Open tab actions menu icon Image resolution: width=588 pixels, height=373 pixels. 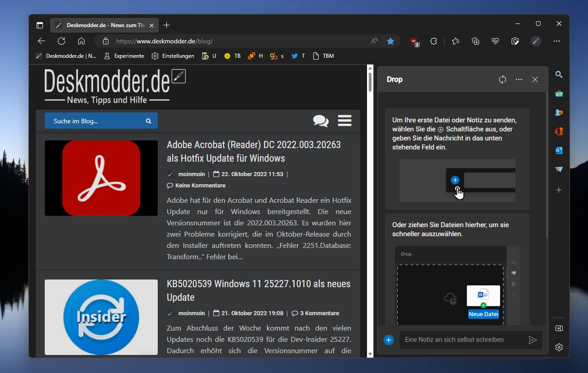[x=40, y=25]
